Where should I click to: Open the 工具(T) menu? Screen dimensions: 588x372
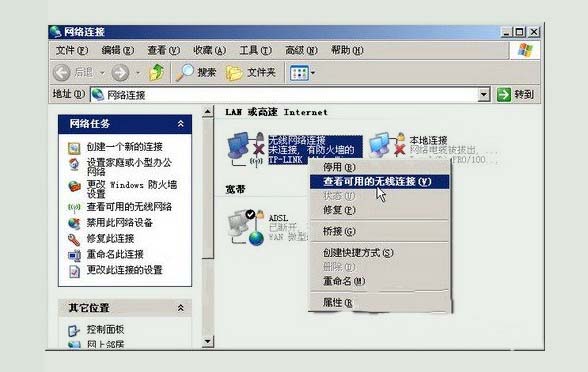coord(255,50)
